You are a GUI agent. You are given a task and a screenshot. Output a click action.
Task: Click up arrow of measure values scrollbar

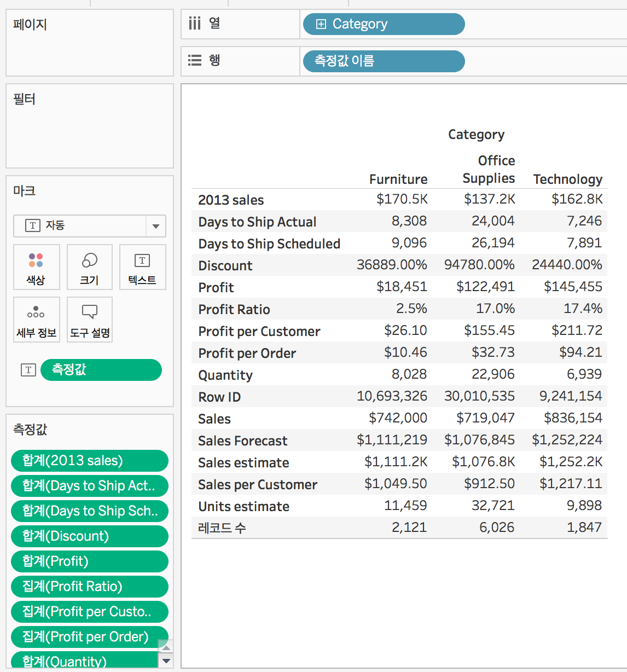click(166, 647)
